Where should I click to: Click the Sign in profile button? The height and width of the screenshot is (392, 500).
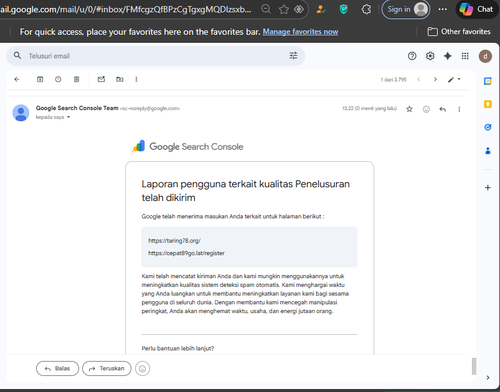tap(406, 9)
